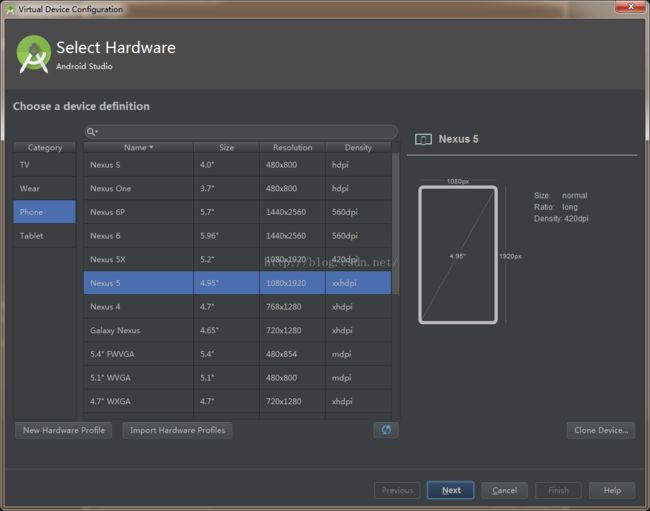650x511 pixels.
Task: Select the Galaxy Nexus device row
Action: [237, 330]
